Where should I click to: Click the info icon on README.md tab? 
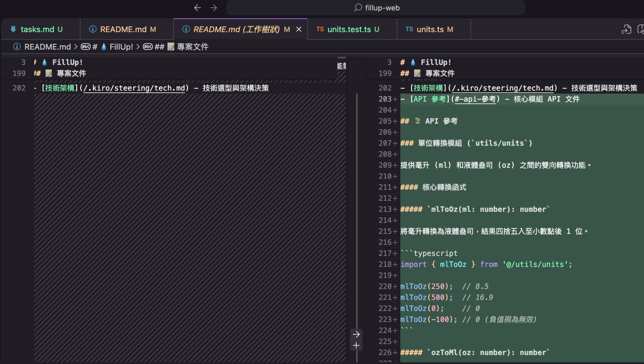tap(92, 29)
